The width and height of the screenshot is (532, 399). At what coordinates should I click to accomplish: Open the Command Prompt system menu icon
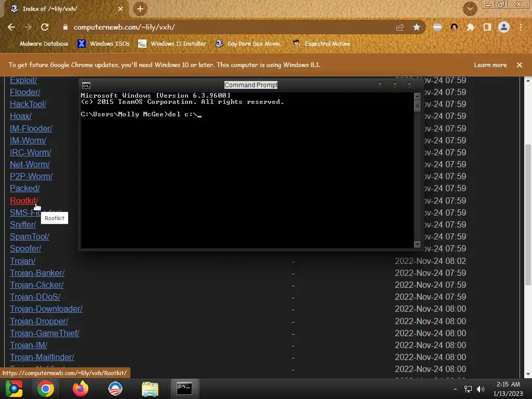(x=86, y=85)
